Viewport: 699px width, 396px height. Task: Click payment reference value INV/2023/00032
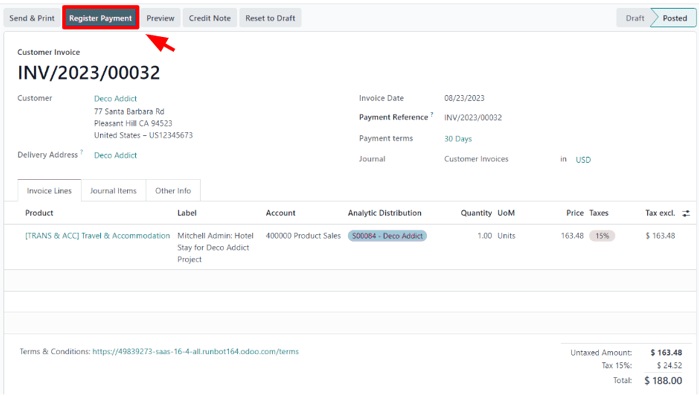pyautogui.click(x=473, y=118)
